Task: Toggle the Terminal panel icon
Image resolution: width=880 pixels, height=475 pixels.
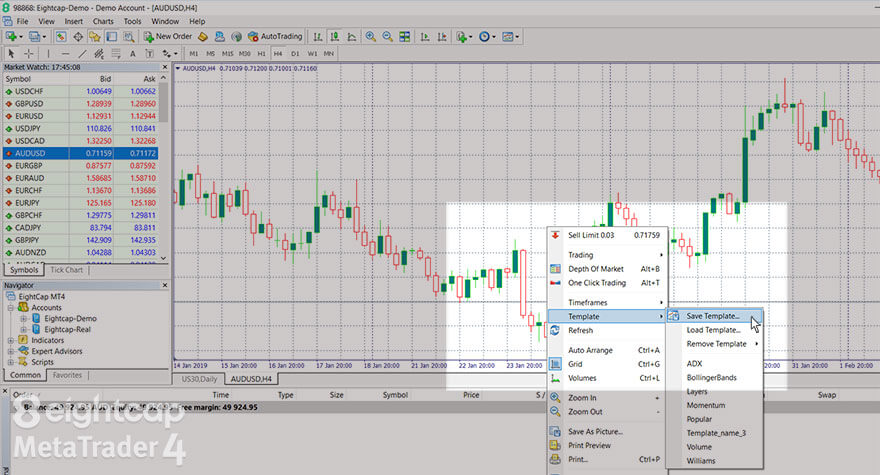Action: pos(112,36)
